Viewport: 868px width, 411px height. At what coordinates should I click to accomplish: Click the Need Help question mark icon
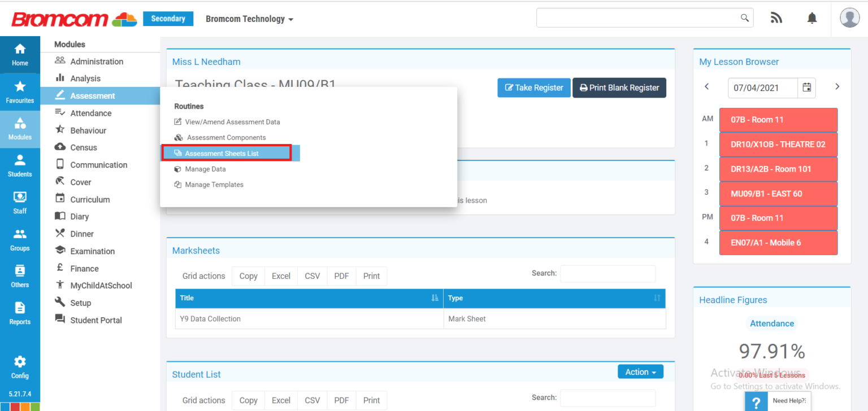(756, 401)
